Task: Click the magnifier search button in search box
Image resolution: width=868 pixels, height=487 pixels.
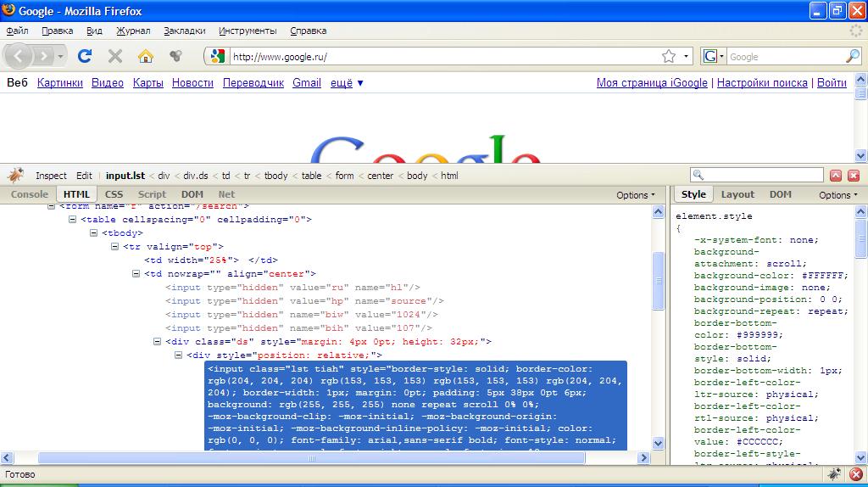Action: click(x=853, y=56)
